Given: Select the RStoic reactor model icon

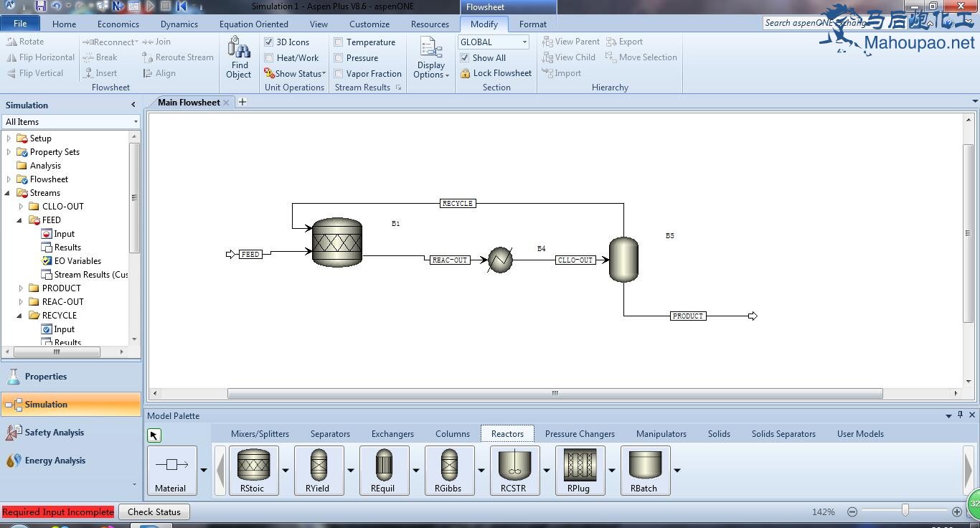Looking at the screenshot, I should (253, 470).
